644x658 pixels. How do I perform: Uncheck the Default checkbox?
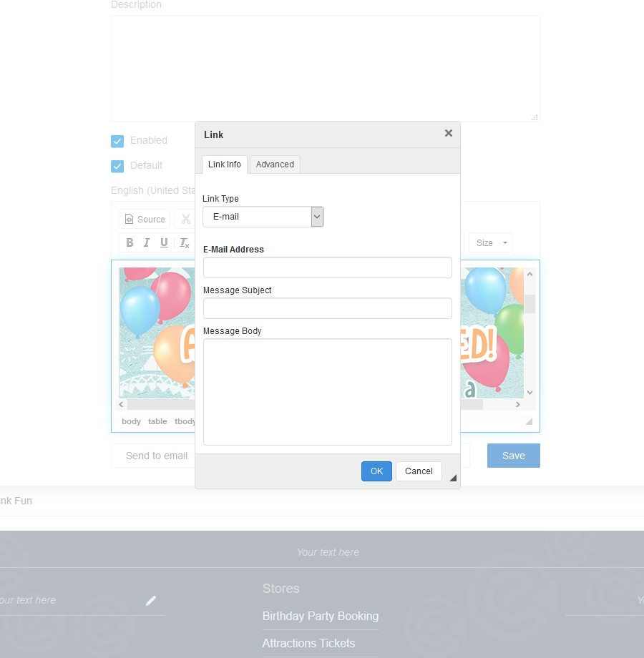pyautogui.click(x=117, y=166)
